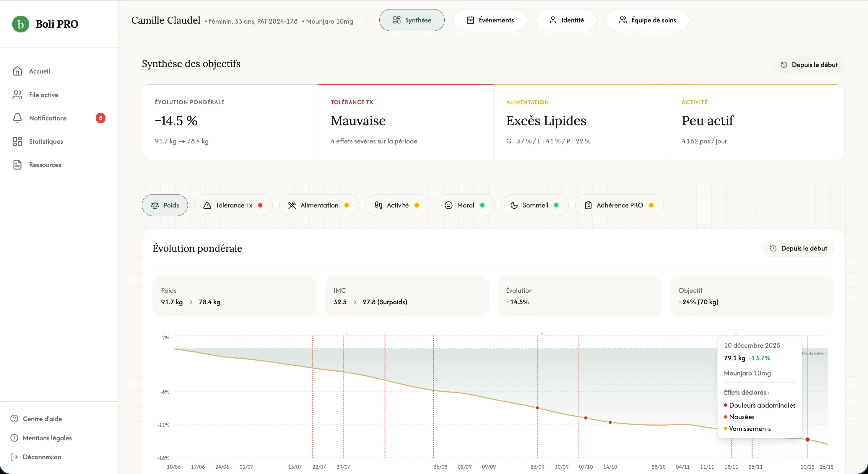The width and height of the screenshot is (868, 474).
Task: Click the Ressources document icon
Action: pos(17,165)
